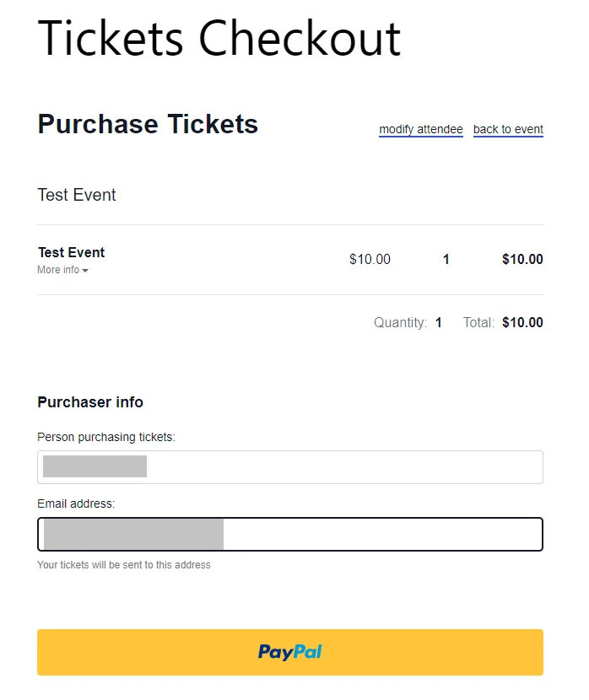This screenshot has width=589, height=700.
Task: Click the Email address label
Action: pyautogui.click(x=76, y=503)
